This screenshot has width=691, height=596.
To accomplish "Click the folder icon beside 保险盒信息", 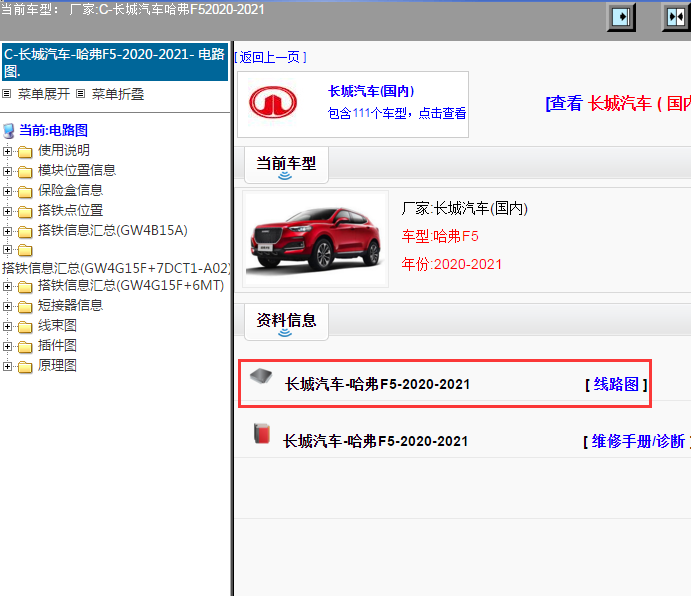I will pos(25,191).
